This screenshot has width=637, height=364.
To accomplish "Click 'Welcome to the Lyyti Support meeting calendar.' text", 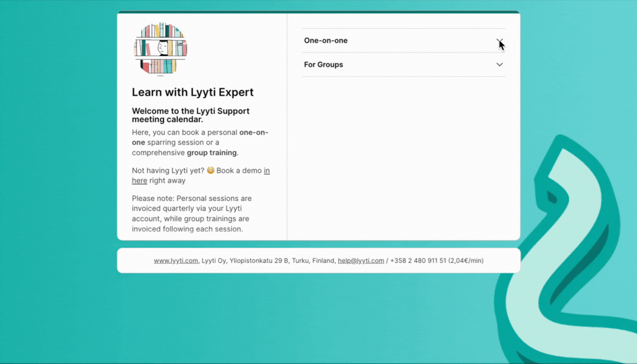I will tap(191, 115).
